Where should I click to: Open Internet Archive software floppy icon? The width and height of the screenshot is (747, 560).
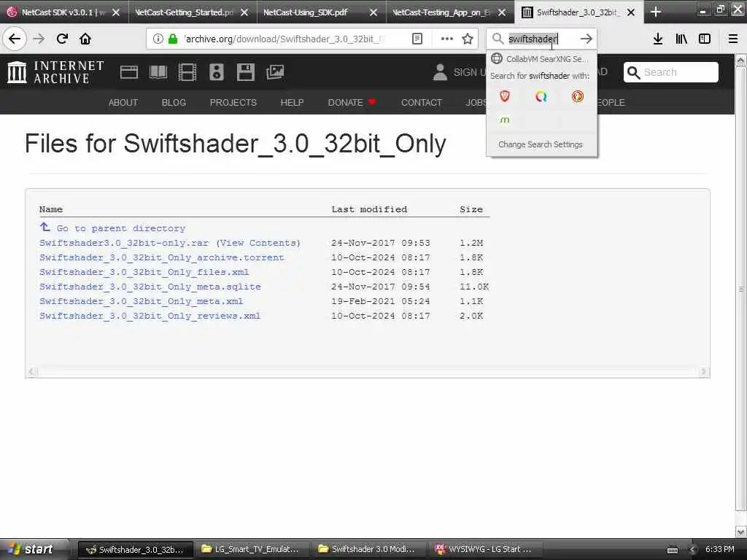pos(245,72)
